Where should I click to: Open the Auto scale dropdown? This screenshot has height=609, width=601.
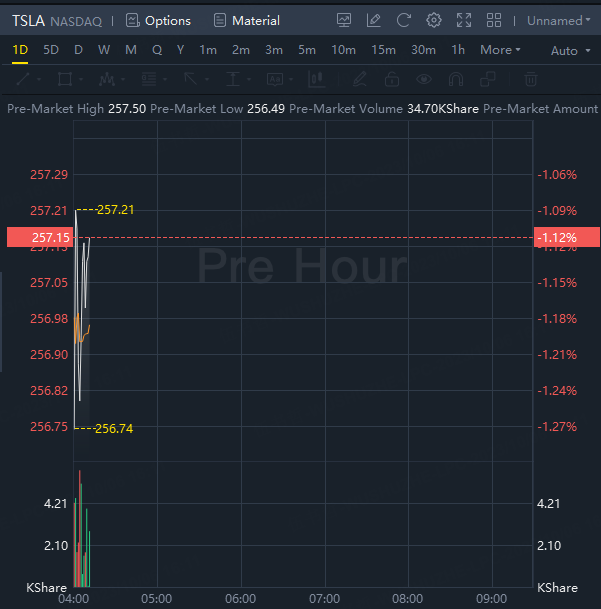coord(569,51)
